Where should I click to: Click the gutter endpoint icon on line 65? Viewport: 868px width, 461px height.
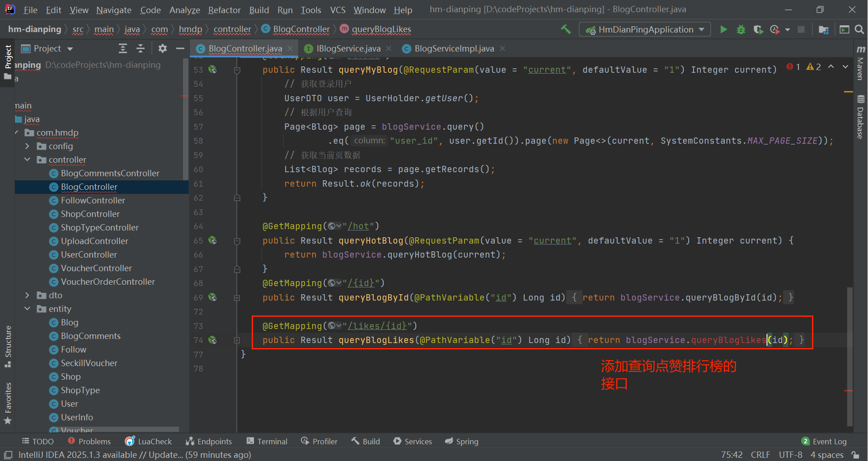212,240
